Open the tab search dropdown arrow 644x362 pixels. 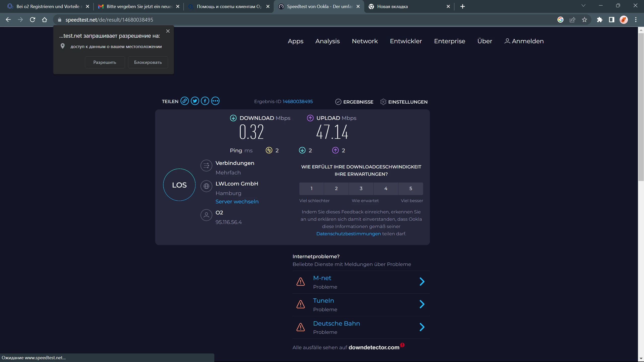583,6
